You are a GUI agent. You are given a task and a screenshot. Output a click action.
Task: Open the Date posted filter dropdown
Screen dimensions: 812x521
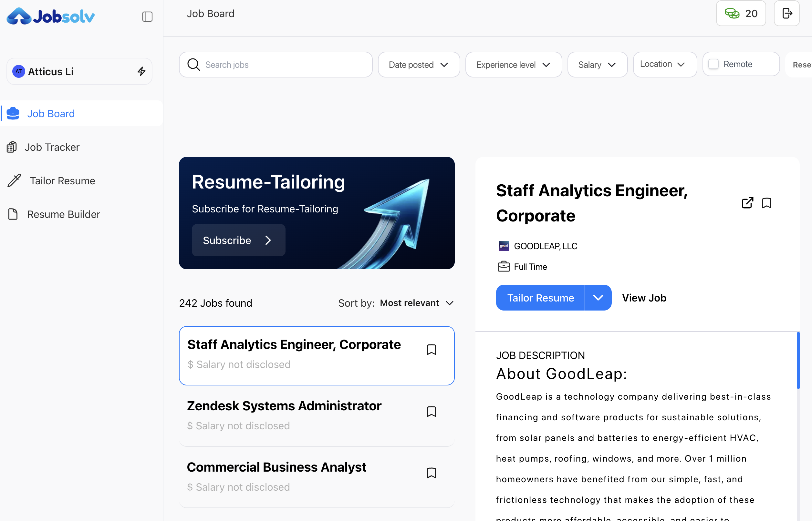419,65
